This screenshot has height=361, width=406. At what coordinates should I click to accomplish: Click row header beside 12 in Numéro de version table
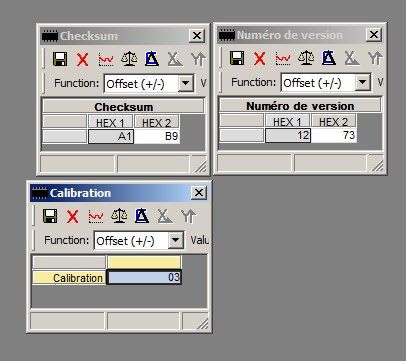point(242,135)
